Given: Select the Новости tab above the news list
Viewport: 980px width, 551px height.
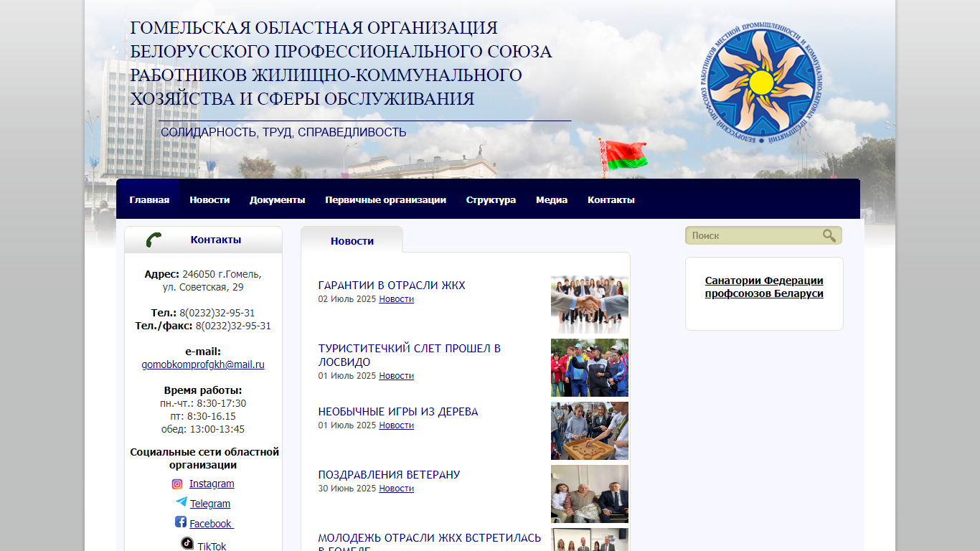Looking at the screenshot, I should click(352, 240).
